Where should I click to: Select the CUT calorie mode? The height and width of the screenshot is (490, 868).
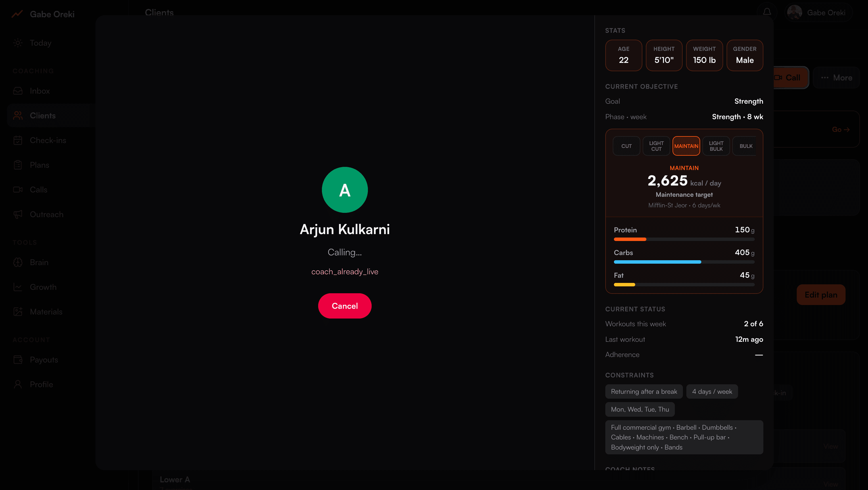tap(626, 146)
